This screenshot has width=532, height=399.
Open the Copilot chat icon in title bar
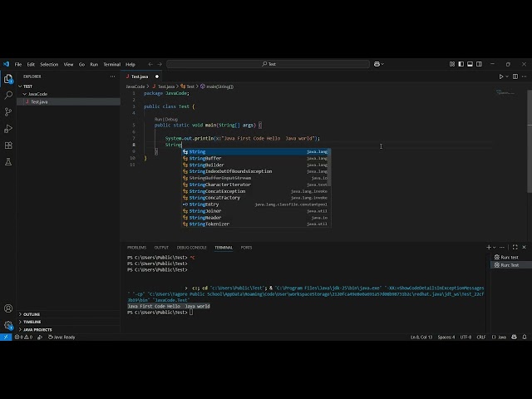click(377, 64)
